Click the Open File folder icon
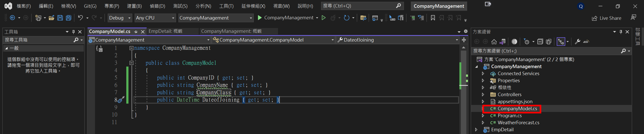The width and height of the screenshot is (644, 134). point(52,18)
